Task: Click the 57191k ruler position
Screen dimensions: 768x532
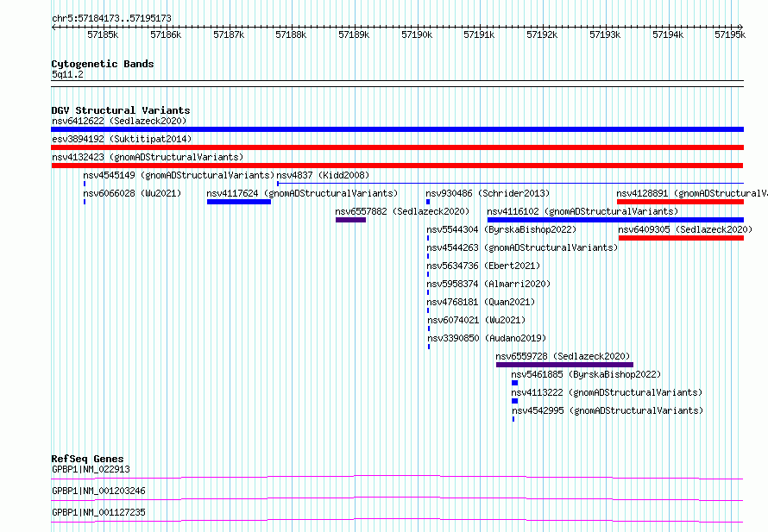Action: tap(479, 34)
